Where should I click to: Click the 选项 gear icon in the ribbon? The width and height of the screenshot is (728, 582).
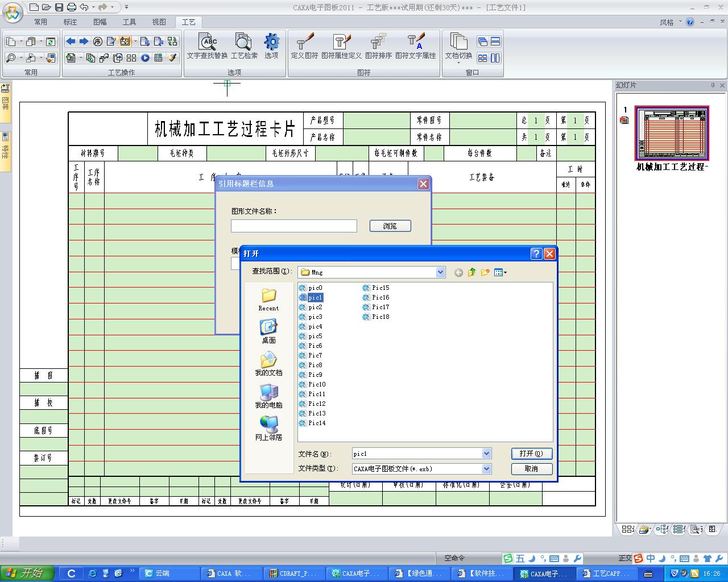[x=271, y=43]
